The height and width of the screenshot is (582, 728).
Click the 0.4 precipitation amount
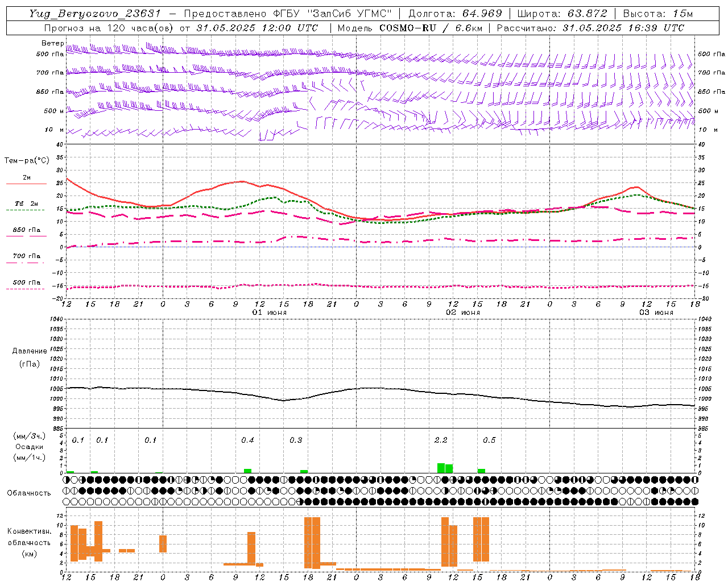[x=247, y=440]
